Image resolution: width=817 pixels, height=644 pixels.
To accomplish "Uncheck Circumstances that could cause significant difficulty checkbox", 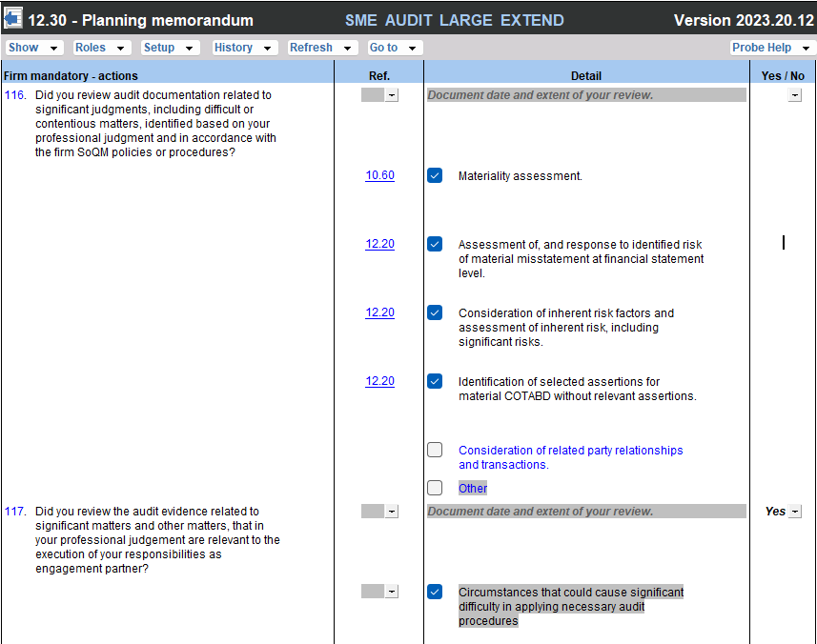I will click(x=435, y=592).
